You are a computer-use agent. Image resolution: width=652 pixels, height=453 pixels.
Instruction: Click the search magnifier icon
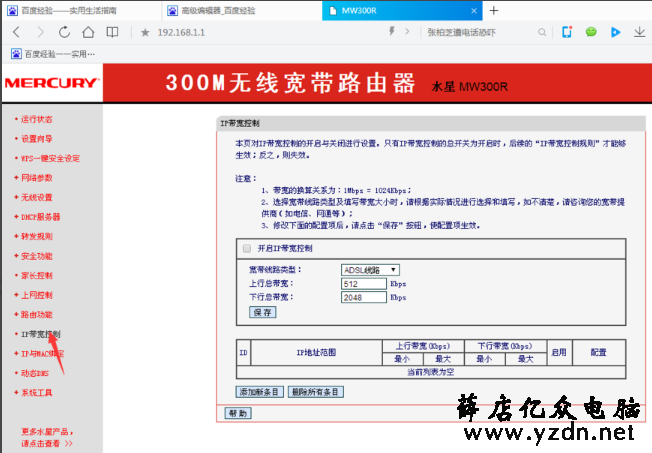pyautogui.click(x=542, y=32)
